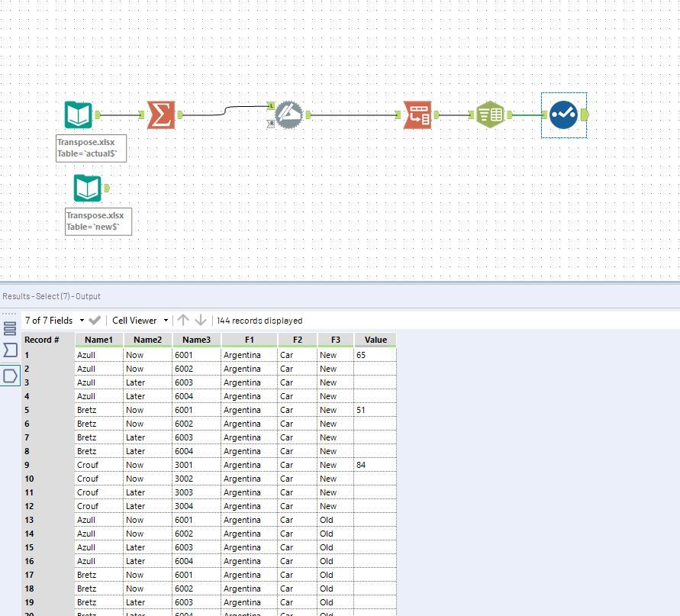Screen dimensions: 680x616
Task: Select Name3 cell 6004 in record 16
Action: coord(196,561)
